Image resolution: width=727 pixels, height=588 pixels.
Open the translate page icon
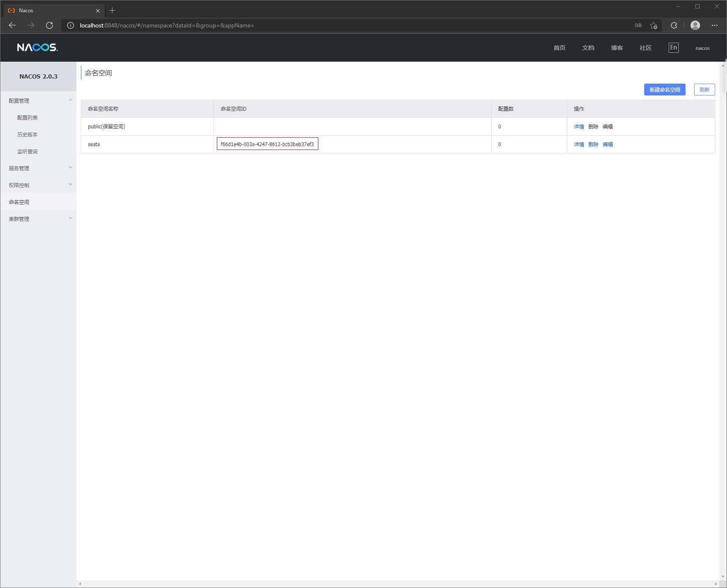point(638,25)
